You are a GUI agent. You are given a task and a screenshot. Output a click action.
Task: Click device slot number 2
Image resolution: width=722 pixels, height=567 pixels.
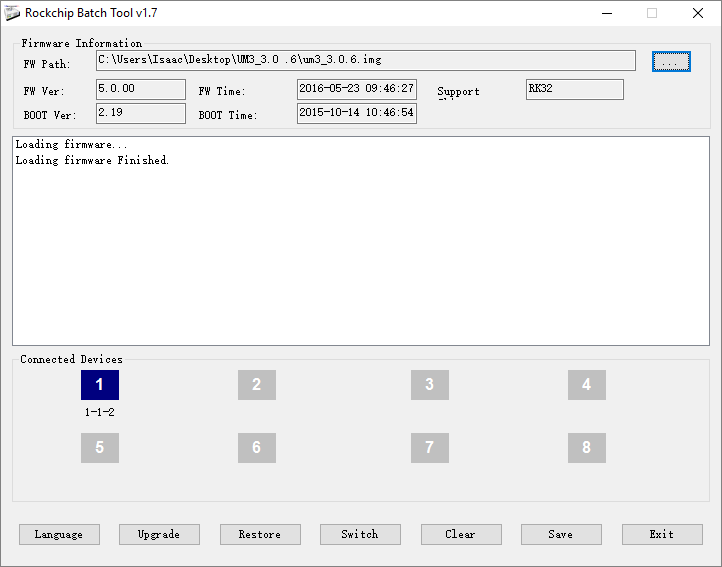coord(256,385)
